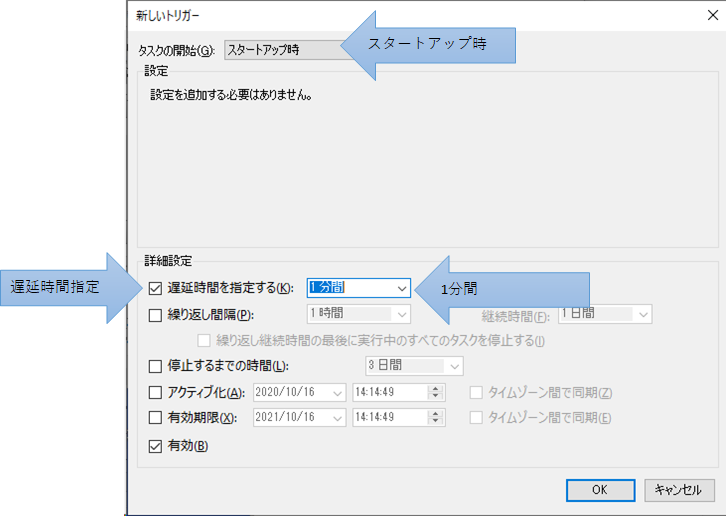Check 繰り返し継続時間の最後に停止する option

[x=204, y=341]
